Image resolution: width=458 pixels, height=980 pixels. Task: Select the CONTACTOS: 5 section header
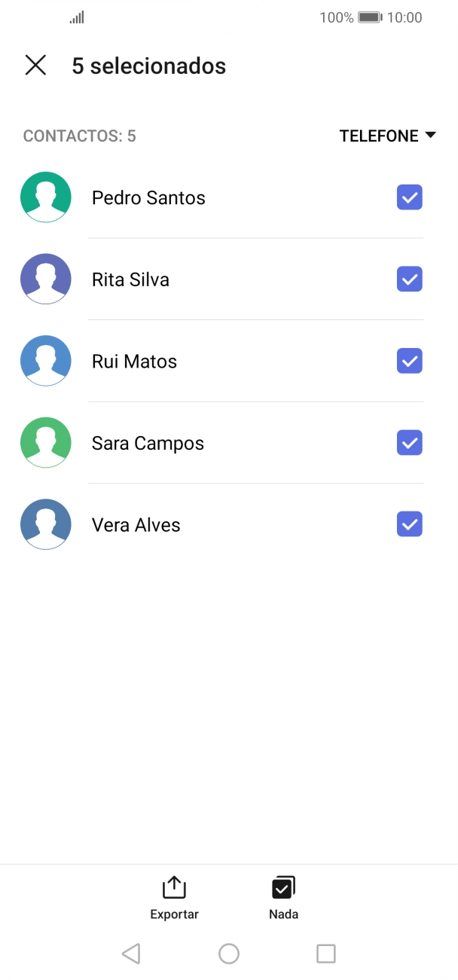[78, 136]
